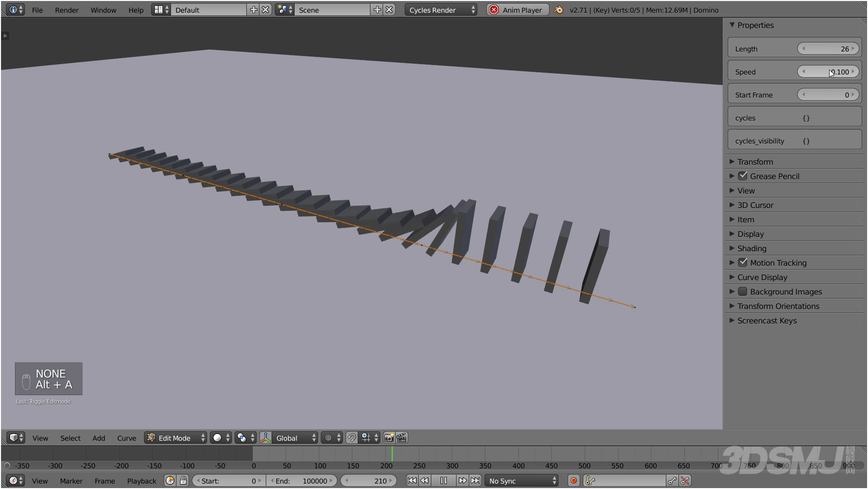Open proportional editing options
The width and height of the screenshot is (868, 489).
coord(331,437)
